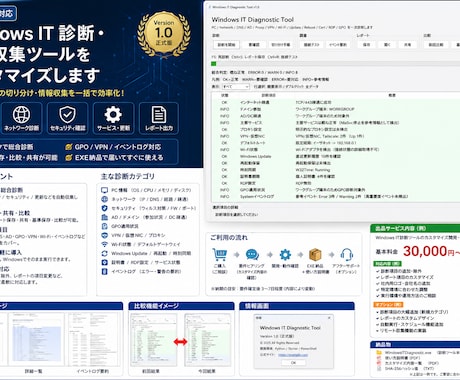Click the 比較機能イメージ panel header
The width and height of the screenshot is (460, 380).
point(181,306)
